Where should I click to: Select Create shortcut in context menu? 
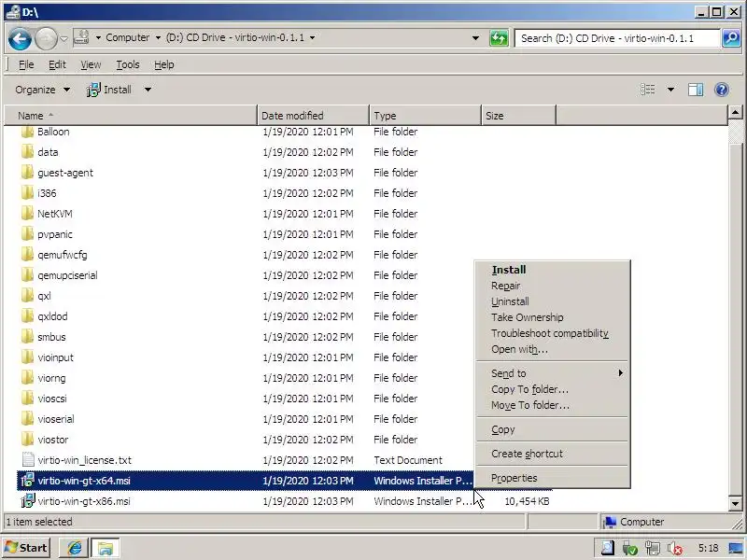click(553, 454)
